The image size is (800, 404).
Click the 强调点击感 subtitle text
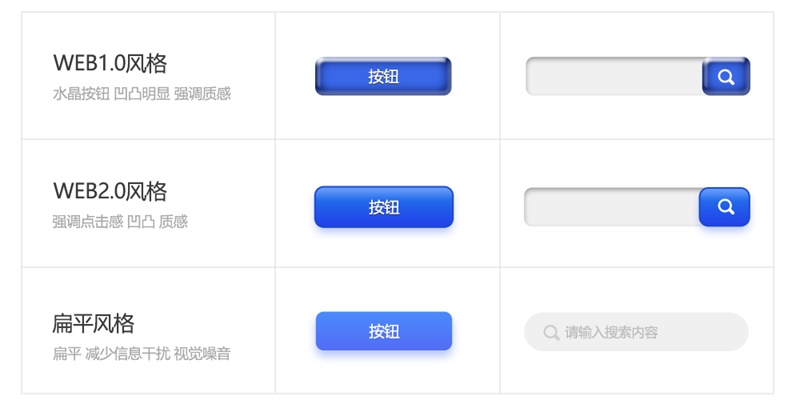pyautogui.click(x=88, y=221)
